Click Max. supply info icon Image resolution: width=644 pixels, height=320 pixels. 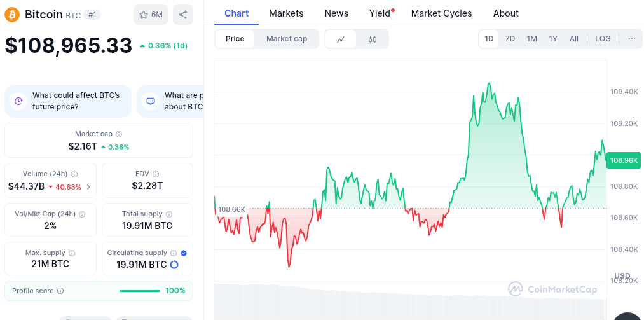[72, 253]
